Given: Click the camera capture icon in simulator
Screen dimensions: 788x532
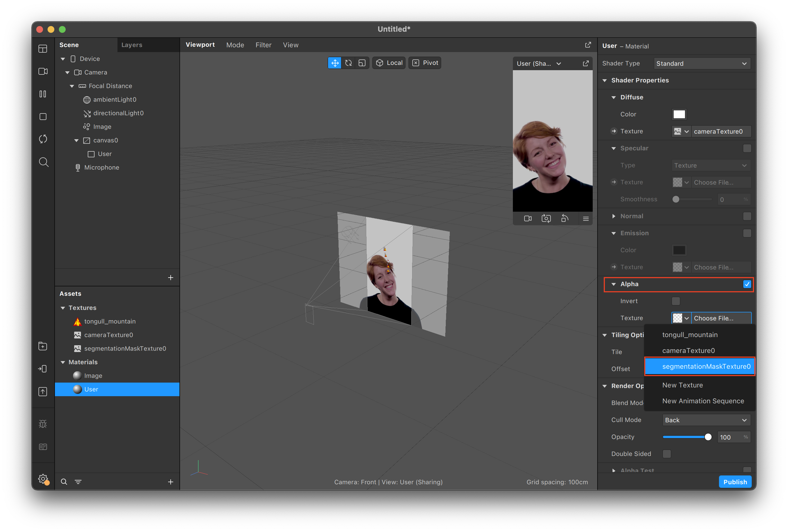Looking at the screenshot, I should pyautogui.click(x=546, y=218).
